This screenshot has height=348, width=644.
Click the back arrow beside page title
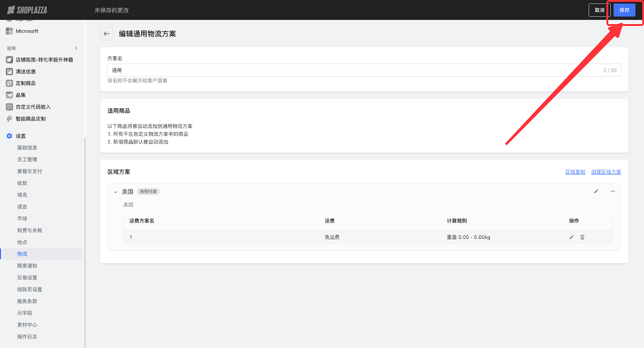tap(106, 34)
